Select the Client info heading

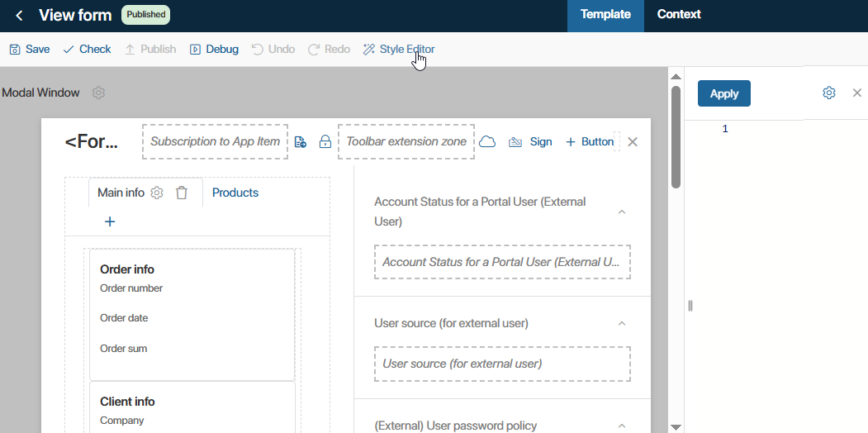[127, 402]
